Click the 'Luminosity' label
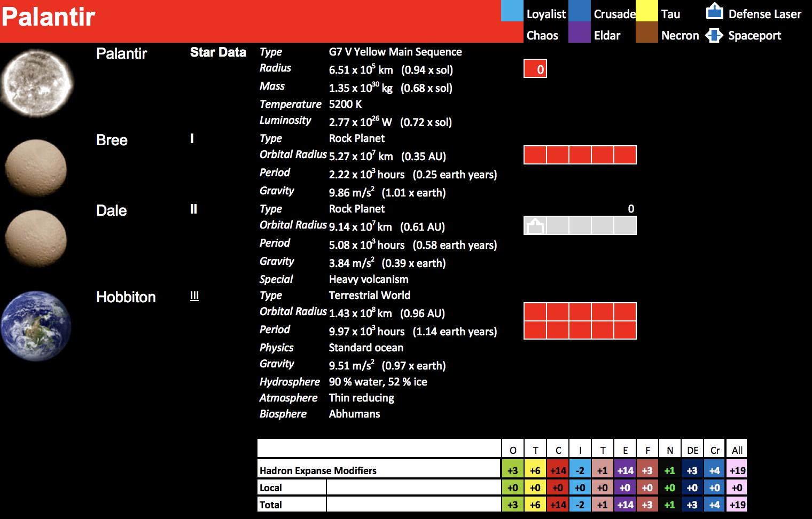The height and width of the screenshot is (519, 812). (x=285, y=120)
